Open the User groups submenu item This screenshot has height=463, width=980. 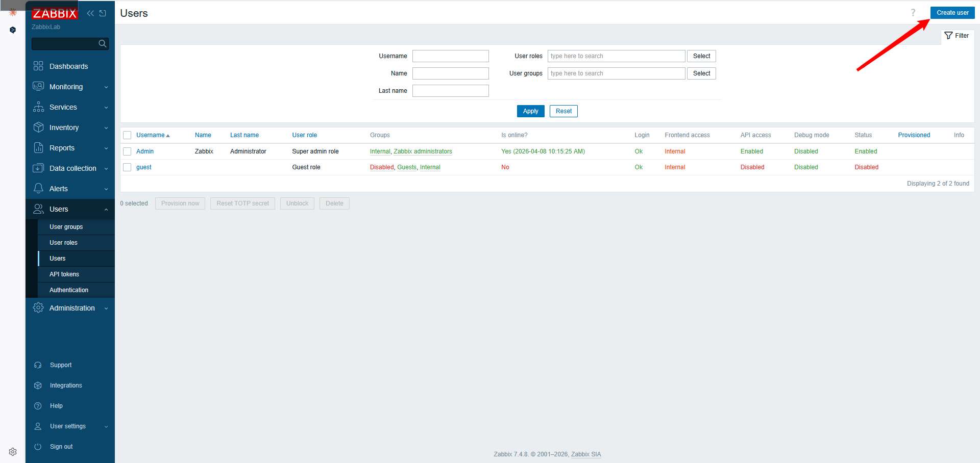pyautogui.click(x=66, y=227)
